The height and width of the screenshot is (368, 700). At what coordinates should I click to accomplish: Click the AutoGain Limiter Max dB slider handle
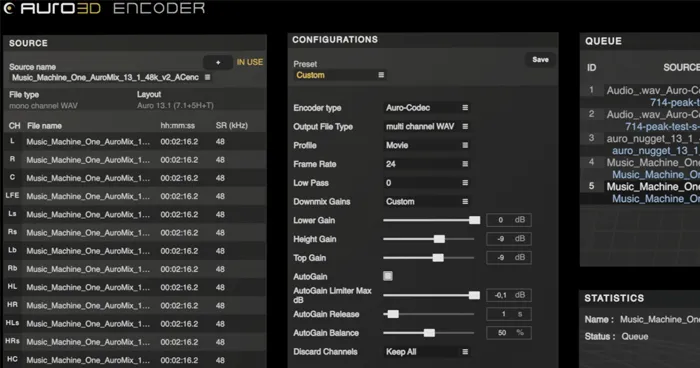pyautogui.click(x=474, y=295)
